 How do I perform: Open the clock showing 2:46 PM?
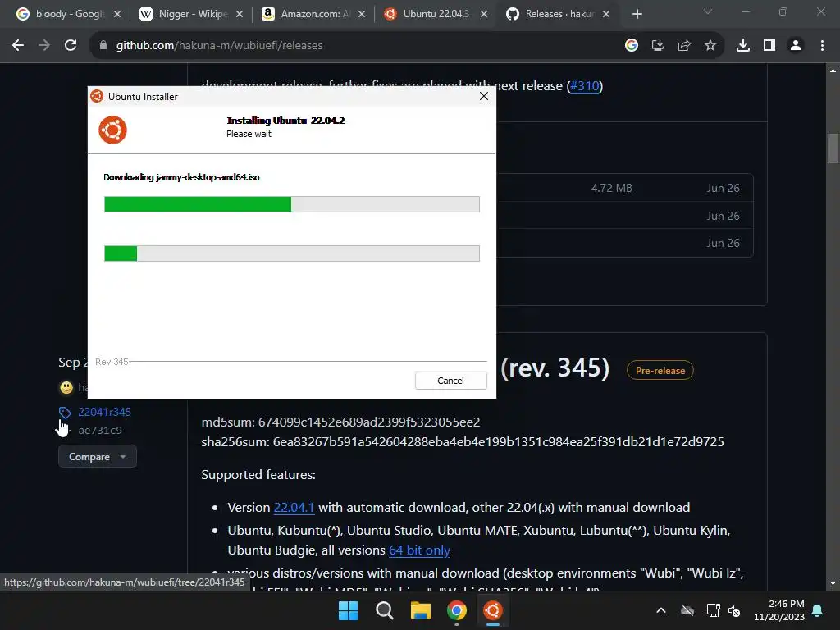tap(779, 610)
